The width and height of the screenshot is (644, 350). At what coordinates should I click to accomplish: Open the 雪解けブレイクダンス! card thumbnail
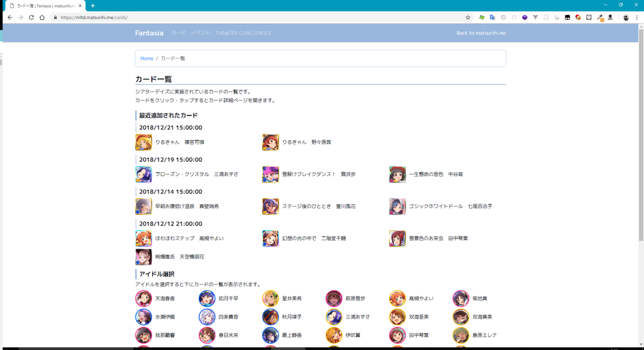tap(270, 175)
